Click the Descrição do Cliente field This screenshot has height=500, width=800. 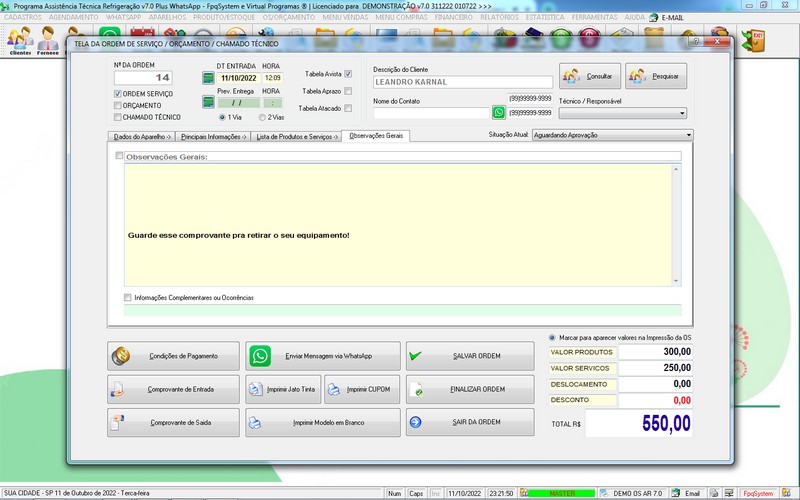(463, 82)
